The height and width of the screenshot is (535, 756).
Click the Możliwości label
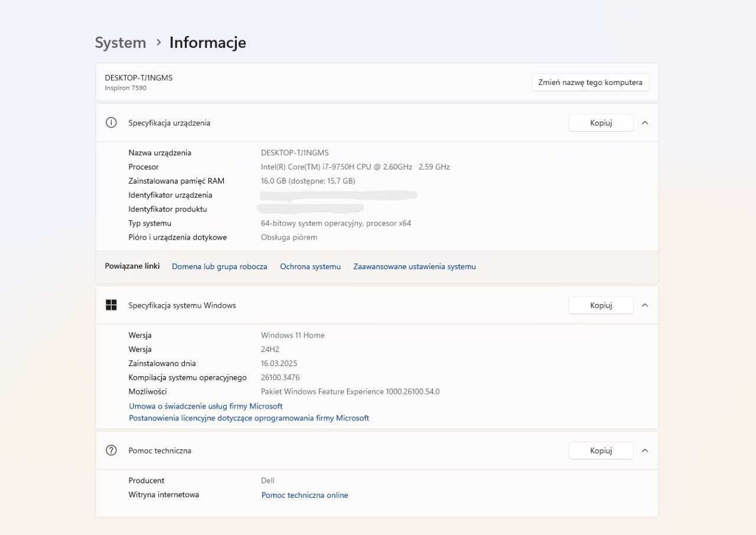[148, 392]
